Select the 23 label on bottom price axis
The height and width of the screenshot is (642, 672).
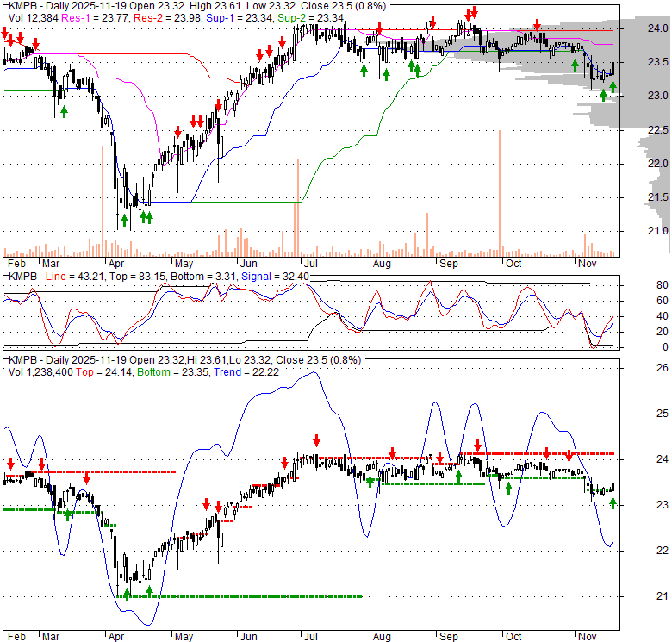click(x=663, y=505)
